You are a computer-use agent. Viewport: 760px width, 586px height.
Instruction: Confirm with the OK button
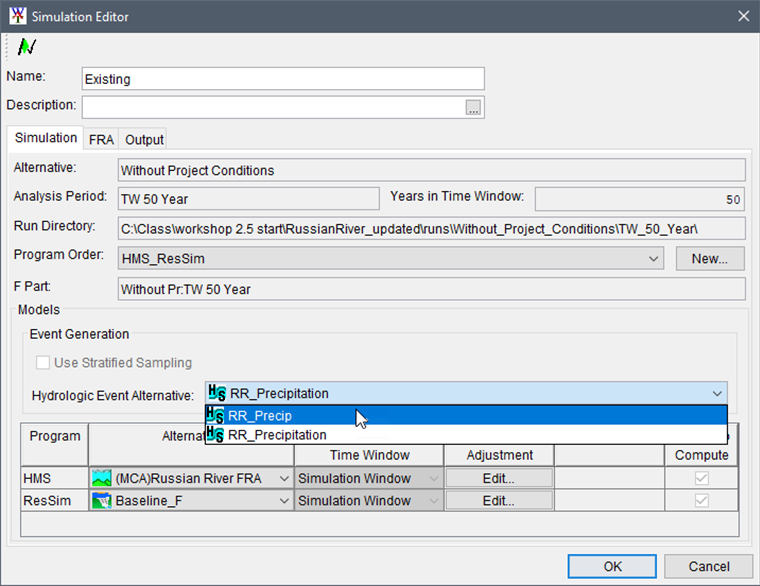(x=612, y=566)
